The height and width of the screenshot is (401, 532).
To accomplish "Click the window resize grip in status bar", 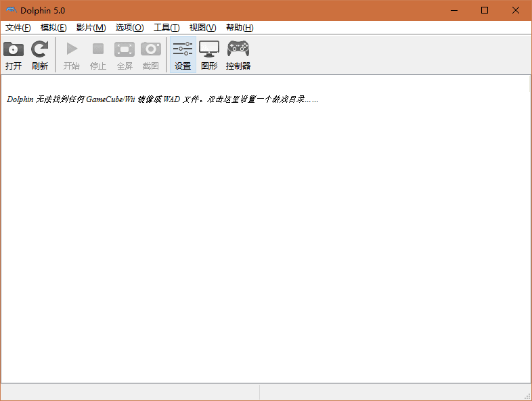I will coord(527,396).
